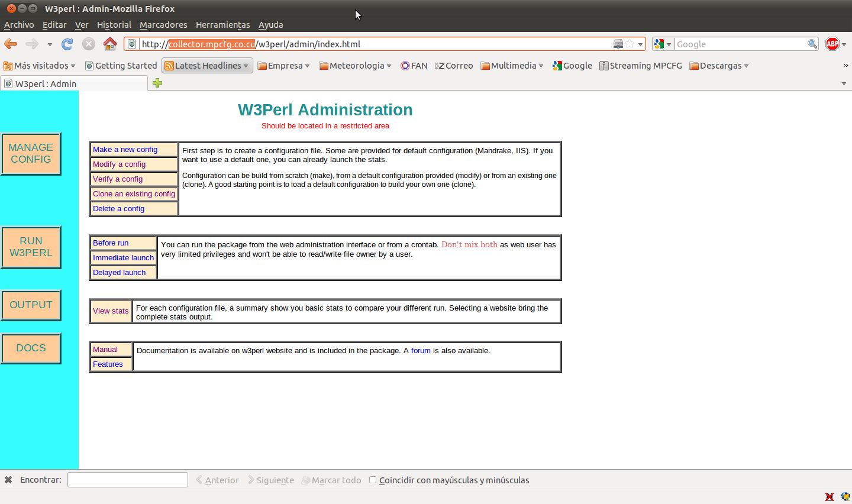Open the Before run link
Screen dimensions: 852x504
pyautogui.click(x=111, y=243)
